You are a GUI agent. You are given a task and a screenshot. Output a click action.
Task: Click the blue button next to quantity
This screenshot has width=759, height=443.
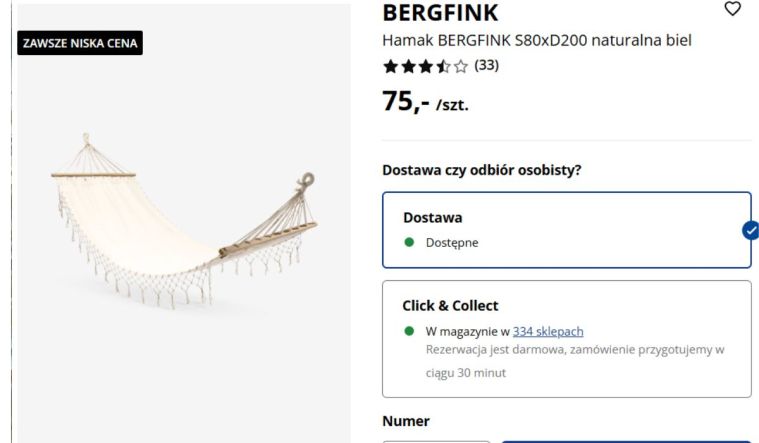(x=625, y=440)
